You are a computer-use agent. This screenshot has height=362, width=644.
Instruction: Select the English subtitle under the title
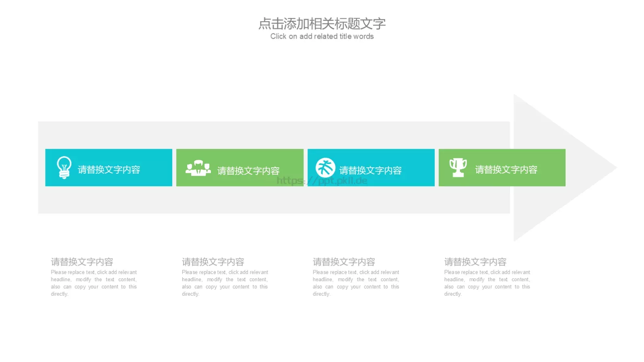(x=322, y=36)
